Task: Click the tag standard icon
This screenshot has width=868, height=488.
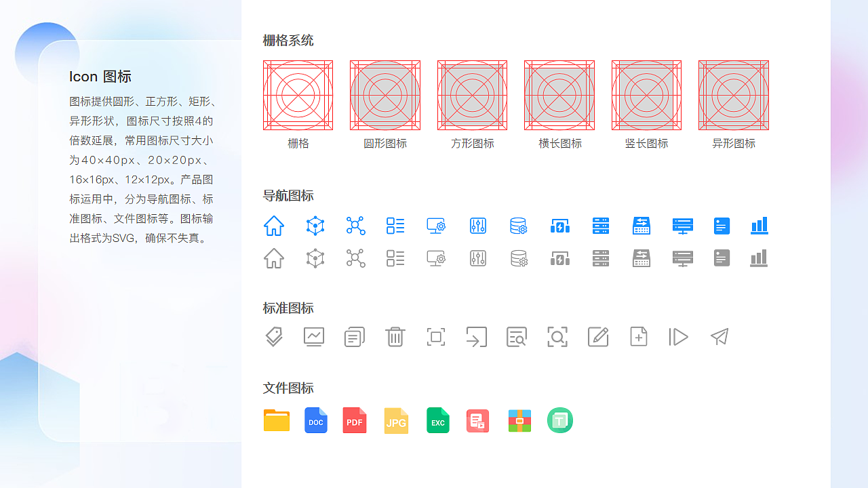Action: click(x=273, y=337)
